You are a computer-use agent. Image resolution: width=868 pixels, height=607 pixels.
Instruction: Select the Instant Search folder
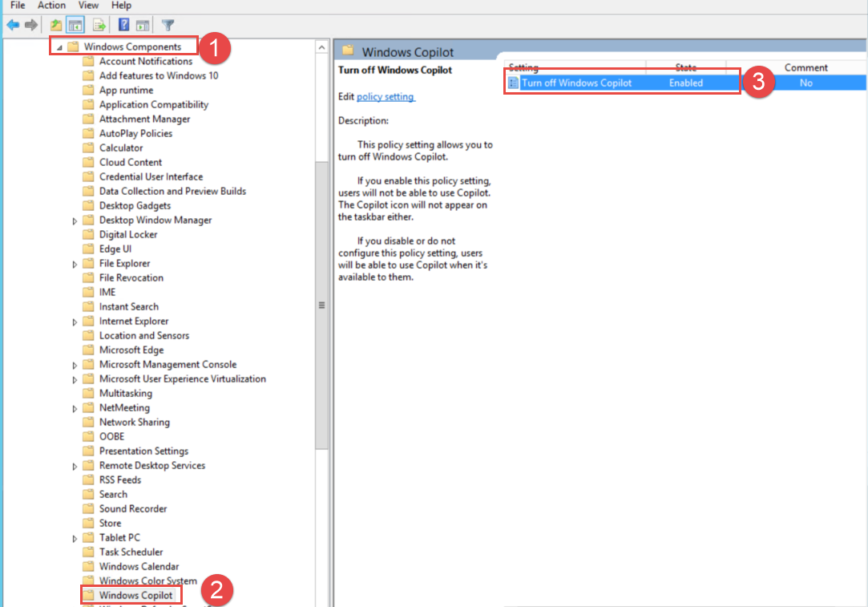pos(129,306)
